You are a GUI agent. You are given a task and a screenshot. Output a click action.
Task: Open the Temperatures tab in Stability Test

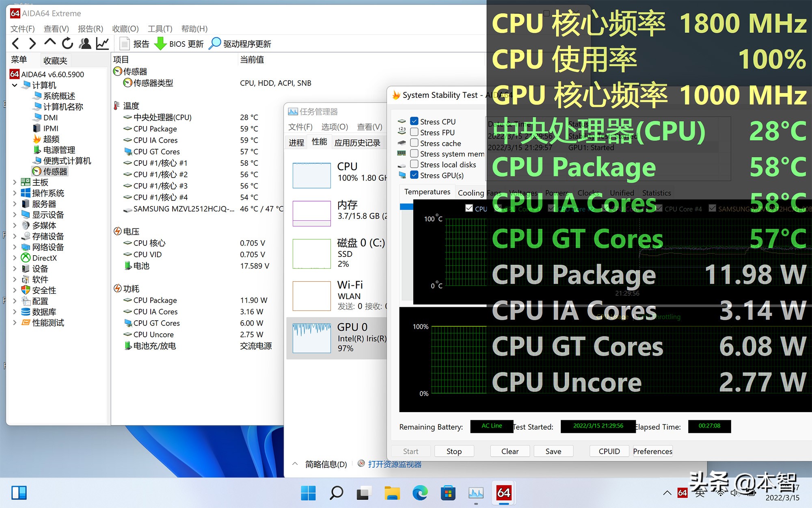(x=427, y=192)
